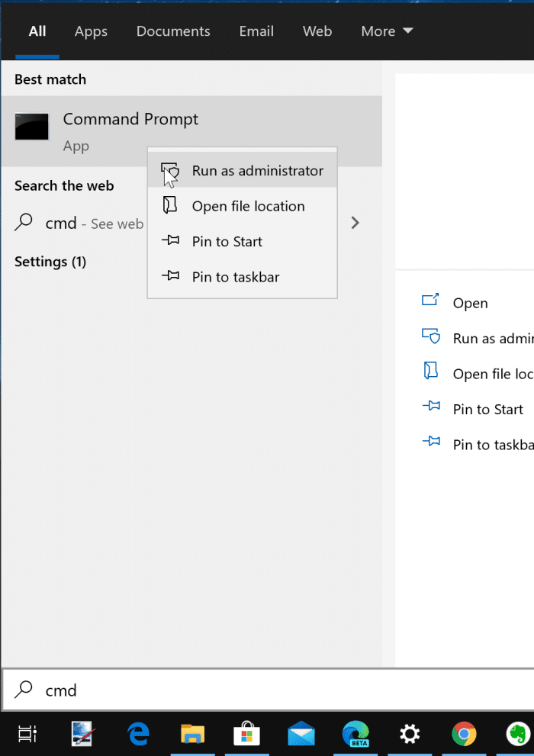This screenshot has width=534, height=756.
Task: Open the Mail app from taskbar
Action: click(x=301, y=734)
